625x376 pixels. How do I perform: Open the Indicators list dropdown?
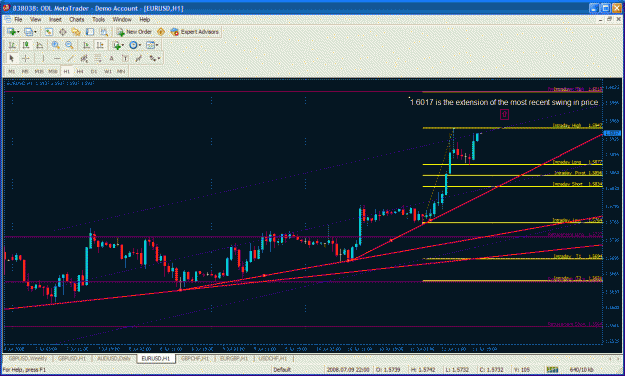(118, 45)
